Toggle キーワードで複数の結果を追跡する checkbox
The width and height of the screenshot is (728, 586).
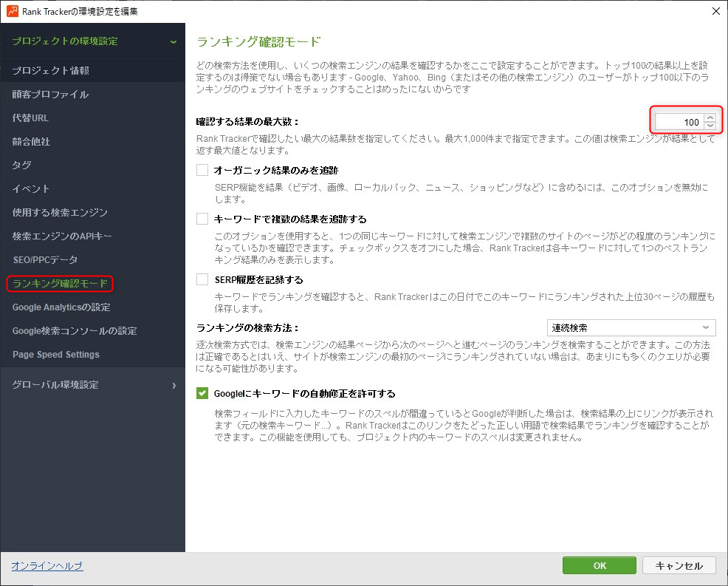(202, 219)
